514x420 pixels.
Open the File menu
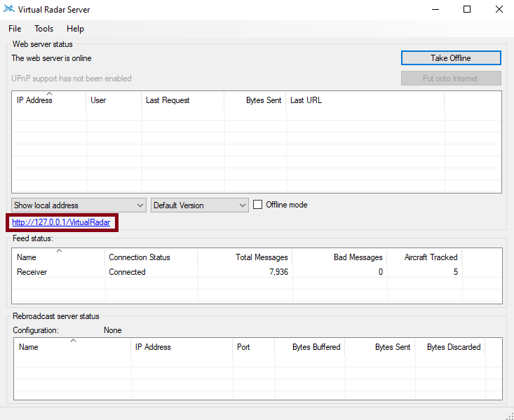pos(15,29)
